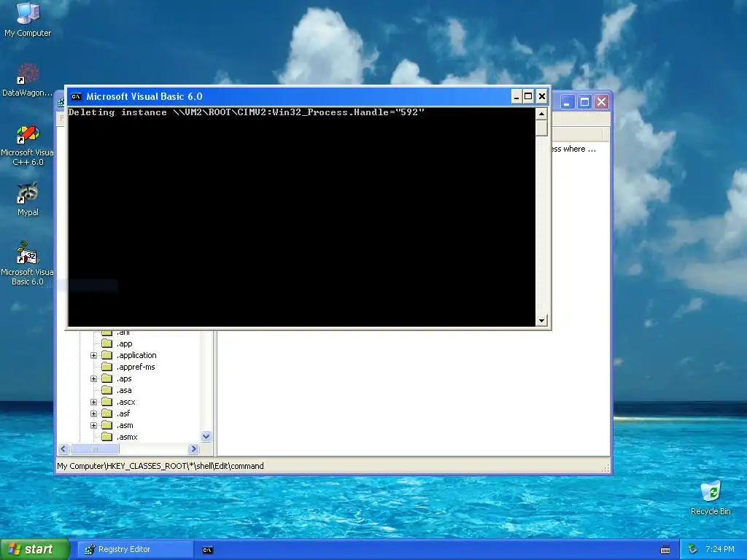Image resolution: width=747 pixels, height=560 pixels.
Task: Expand the .aps registry key
Action: coord(94,379)
